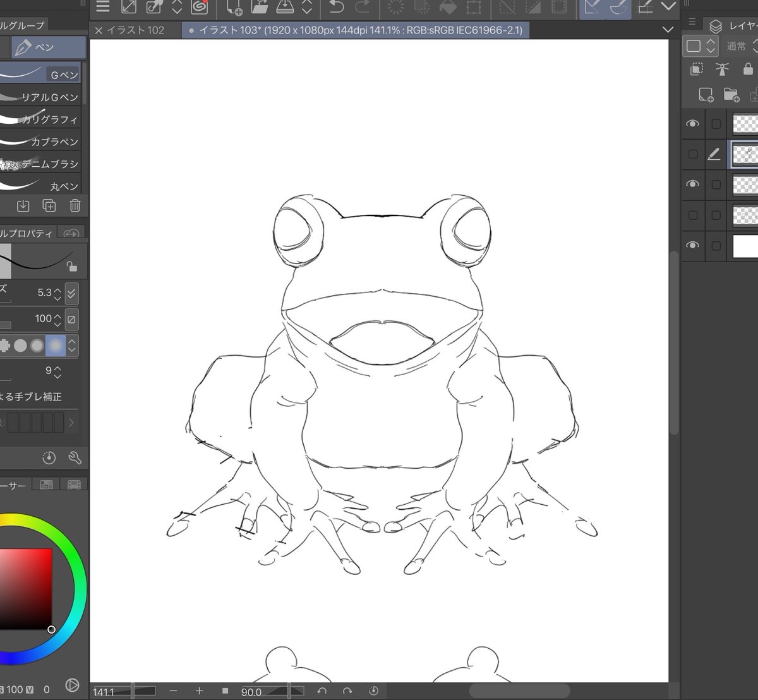Clip to layer below icon
Screen dimensions: 758x700
[x=697, y=69]
